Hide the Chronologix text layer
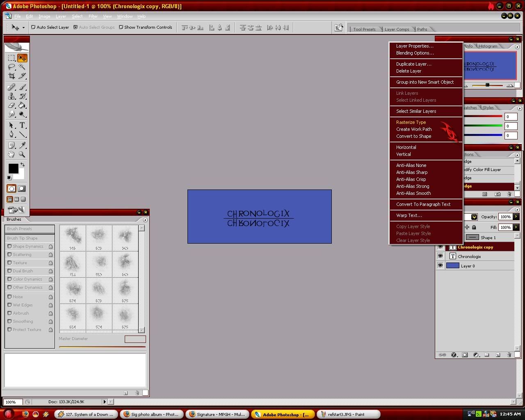The width and height of the screenshot is (525, 420). click(x=440, y=256)
